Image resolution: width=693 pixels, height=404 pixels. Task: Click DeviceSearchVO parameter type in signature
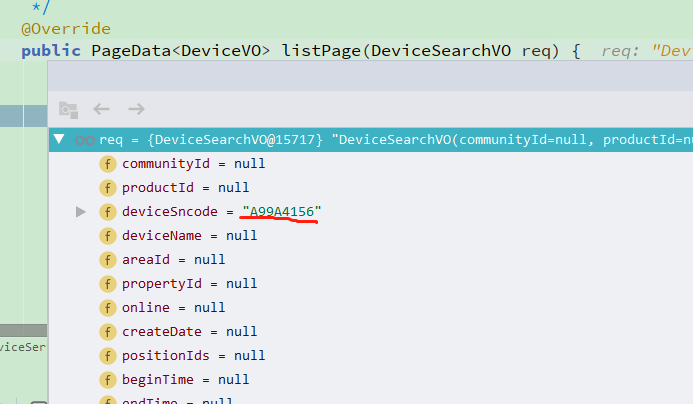[441, 51]
